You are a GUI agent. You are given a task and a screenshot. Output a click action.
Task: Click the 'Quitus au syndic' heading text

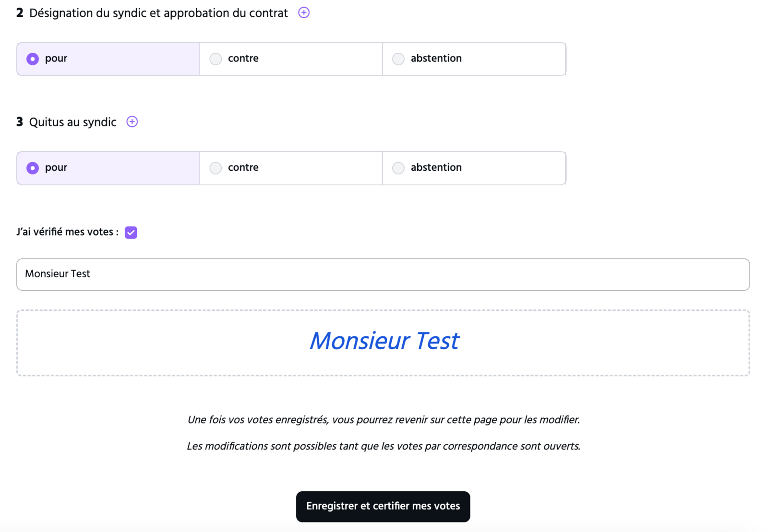[73, 122]
